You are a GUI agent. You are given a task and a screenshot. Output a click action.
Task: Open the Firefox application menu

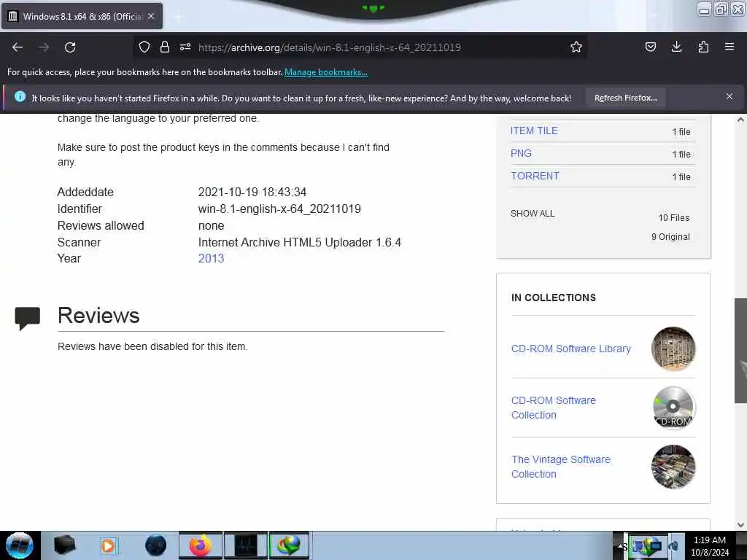[729, 47]
